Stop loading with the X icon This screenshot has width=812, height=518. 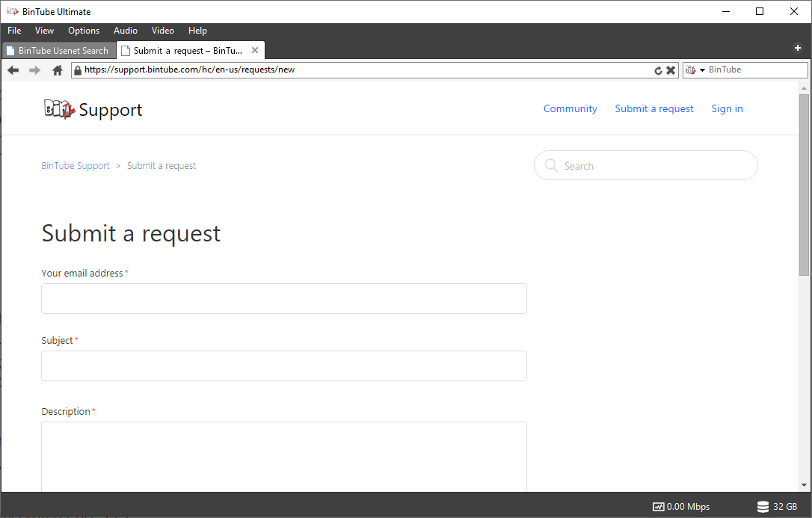pos(671,70)
